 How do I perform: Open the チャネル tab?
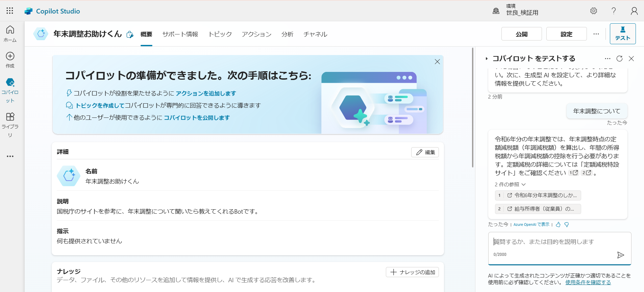click(x=315, y=34)
